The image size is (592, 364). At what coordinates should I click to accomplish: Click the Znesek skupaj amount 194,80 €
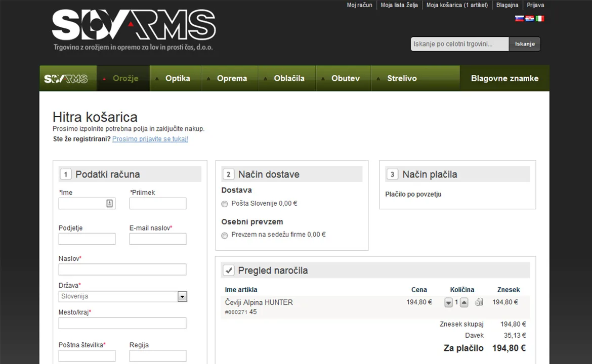click(x=513, y=324)
